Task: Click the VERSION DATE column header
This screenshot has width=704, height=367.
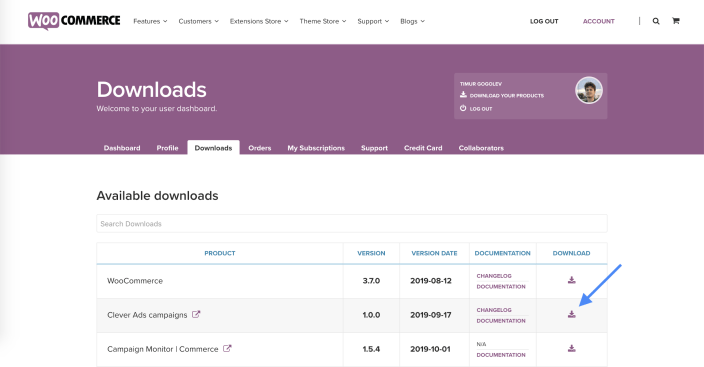Action: (x=434, y=253)
